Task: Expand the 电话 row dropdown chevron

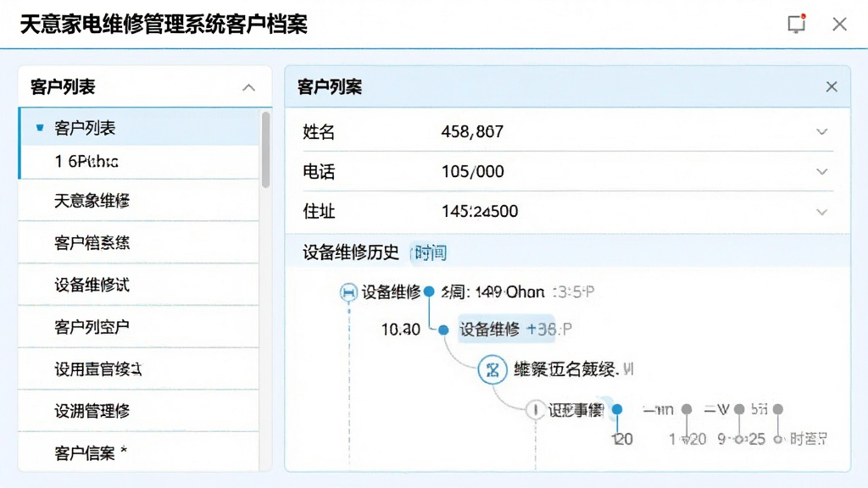Action: (822, 171)
